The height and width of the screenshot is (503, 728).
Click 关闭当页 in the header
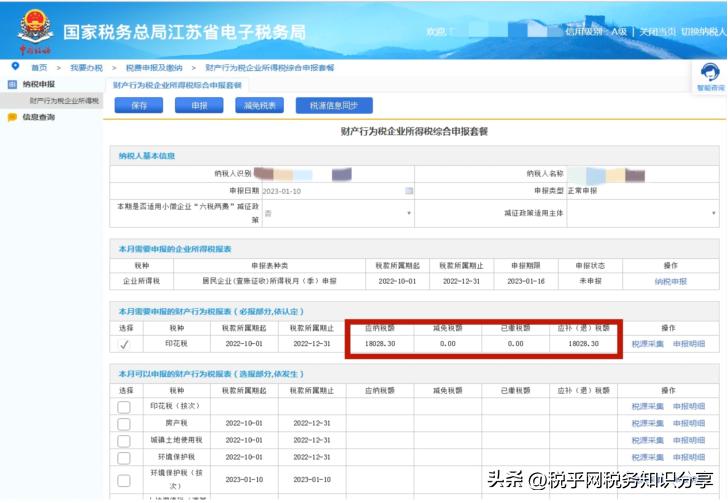click(x=657, y=32)
